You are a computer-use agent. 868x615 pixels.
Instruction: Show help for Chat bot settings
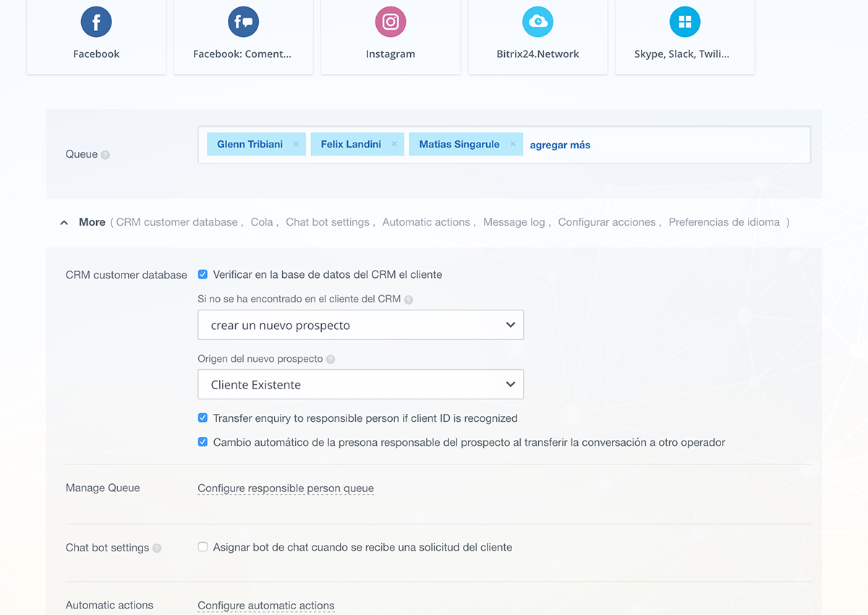point(157,548)
